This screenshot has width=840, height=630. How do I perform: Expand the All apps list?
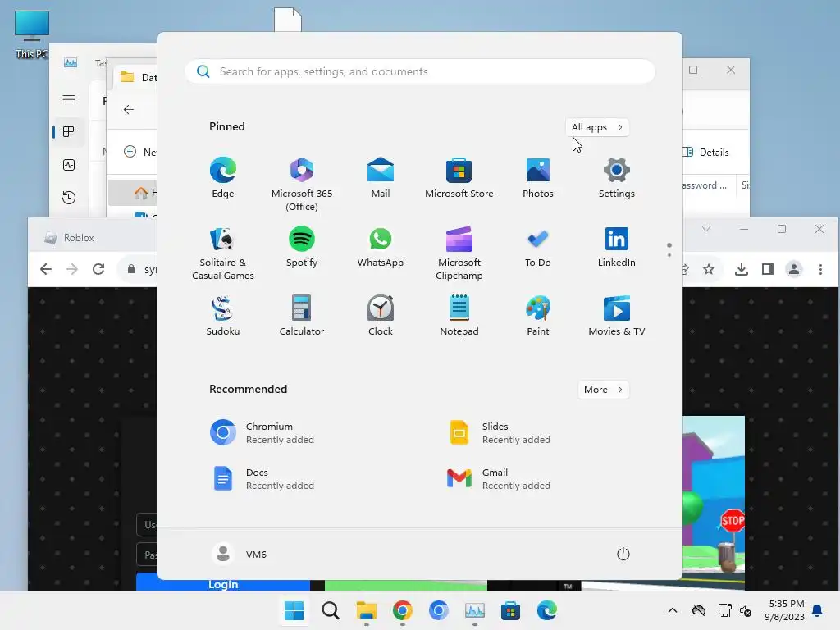click(x=597, y=127)
